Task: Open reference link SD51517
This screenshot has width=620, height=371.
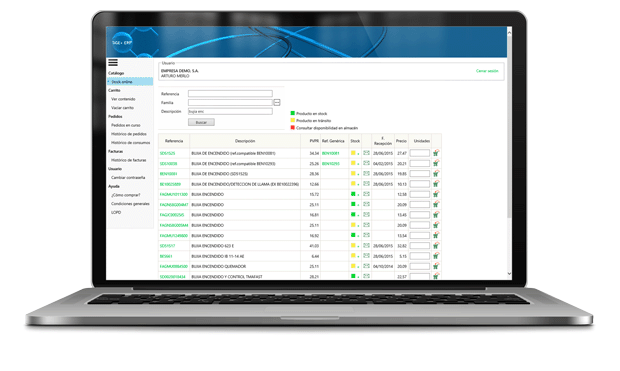Action: 167,246
